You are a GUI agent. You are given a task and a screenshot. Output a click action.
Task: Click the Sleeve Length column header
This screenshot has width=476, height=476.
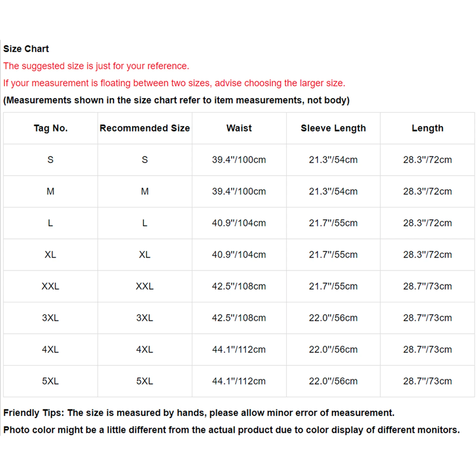333,128
